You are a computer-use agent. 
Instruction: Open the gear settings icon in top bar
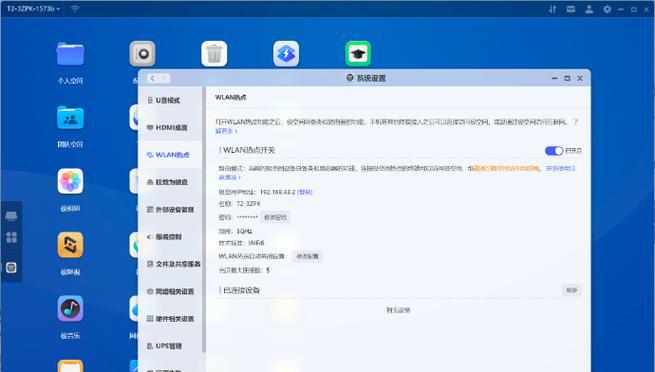pos(607,9)
